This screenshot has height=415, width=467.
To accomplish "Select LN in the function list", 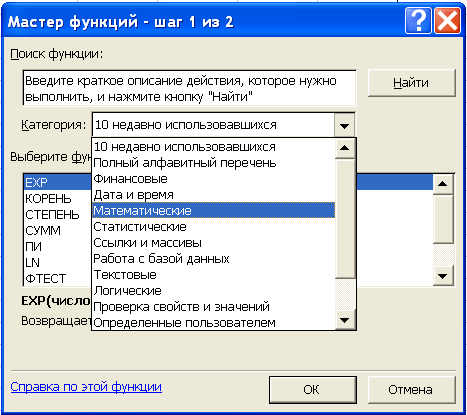I will coord(58,263).
